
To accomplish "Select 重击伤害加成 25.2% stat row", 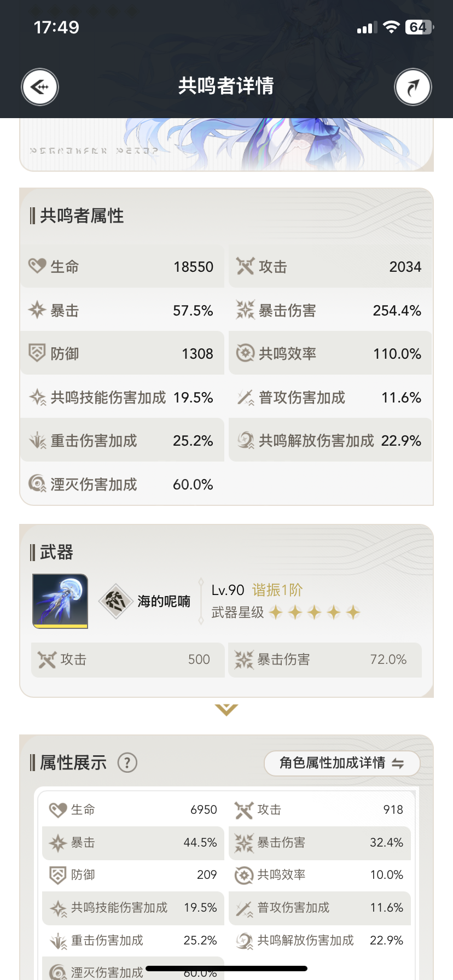I will [123, 440].
